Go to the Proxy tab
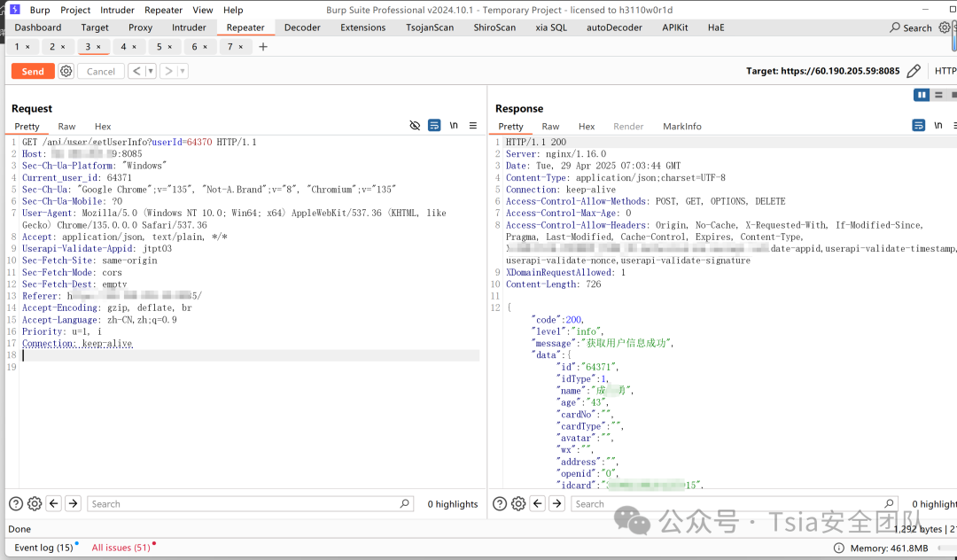 tap(140, 27)
